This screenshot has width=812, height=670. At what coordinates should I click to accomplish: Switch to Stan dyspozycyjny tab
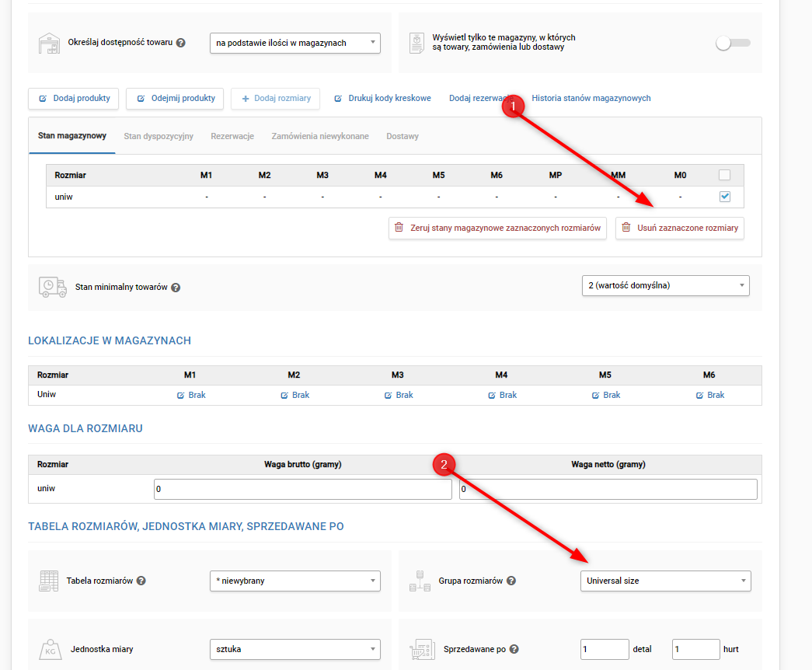(159, 136)
